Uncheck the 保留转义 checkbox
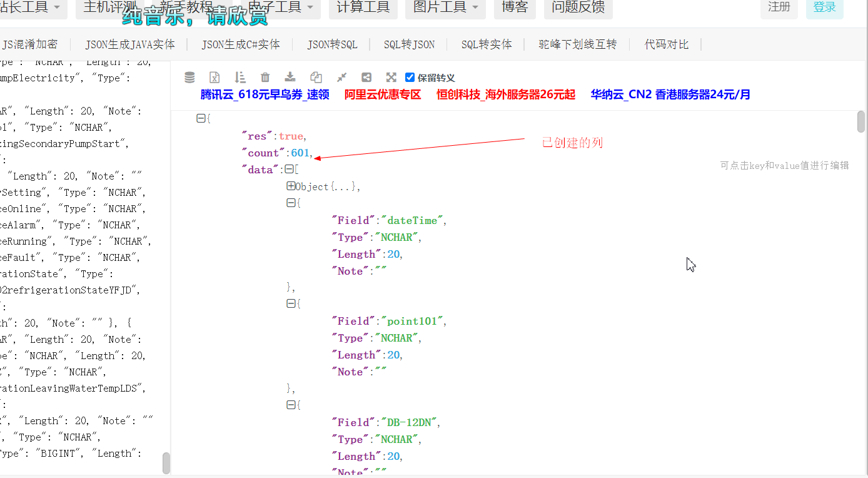Image resolution: width=868 pixels, height=478 pixels. pyautogui.click(x=410, y=78)
